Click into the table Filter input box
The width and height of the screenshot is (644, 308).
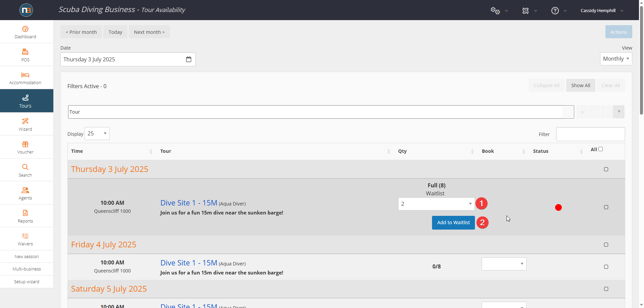(x=590, y=134)
